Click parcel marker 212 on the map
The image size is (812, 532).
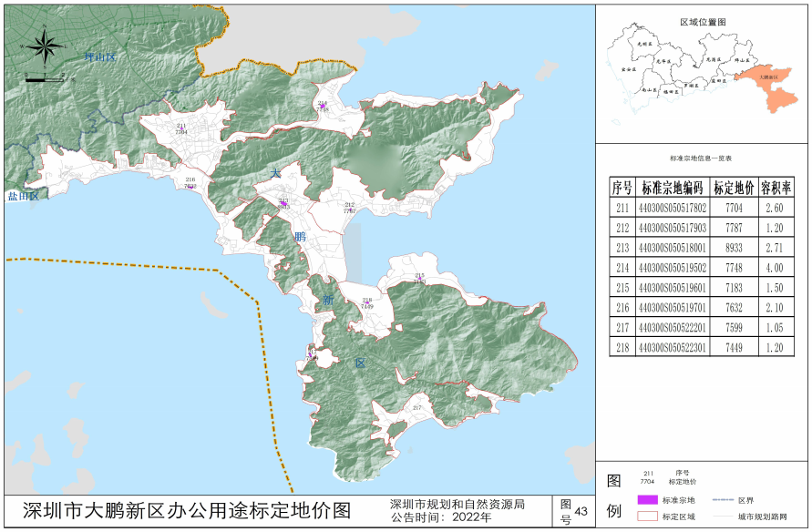[x=349, y=208]
